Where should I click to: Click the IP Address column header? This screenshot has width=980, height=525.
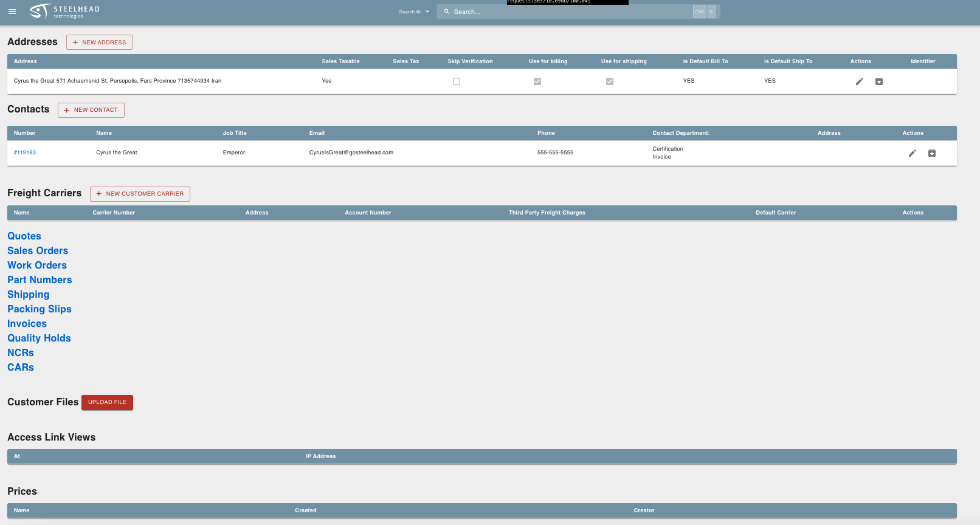click(320, 456)
